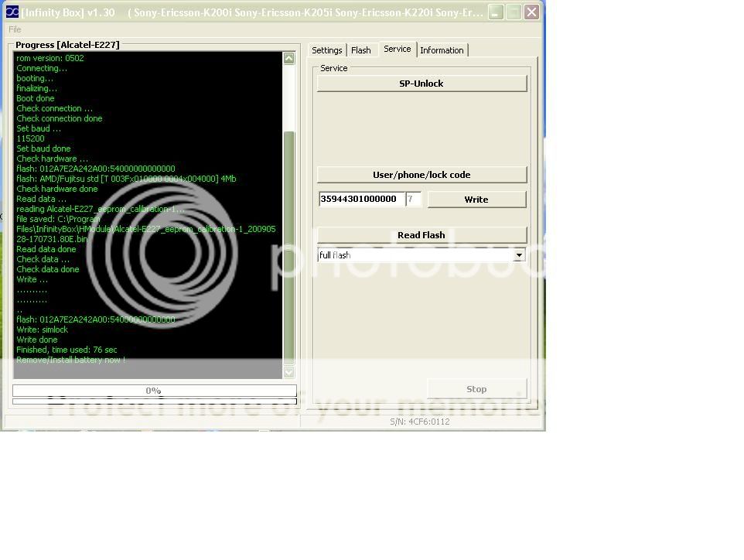Click the log scrollbar down arrow
Viewport: 744px width, 560px height.
[289, 372]
